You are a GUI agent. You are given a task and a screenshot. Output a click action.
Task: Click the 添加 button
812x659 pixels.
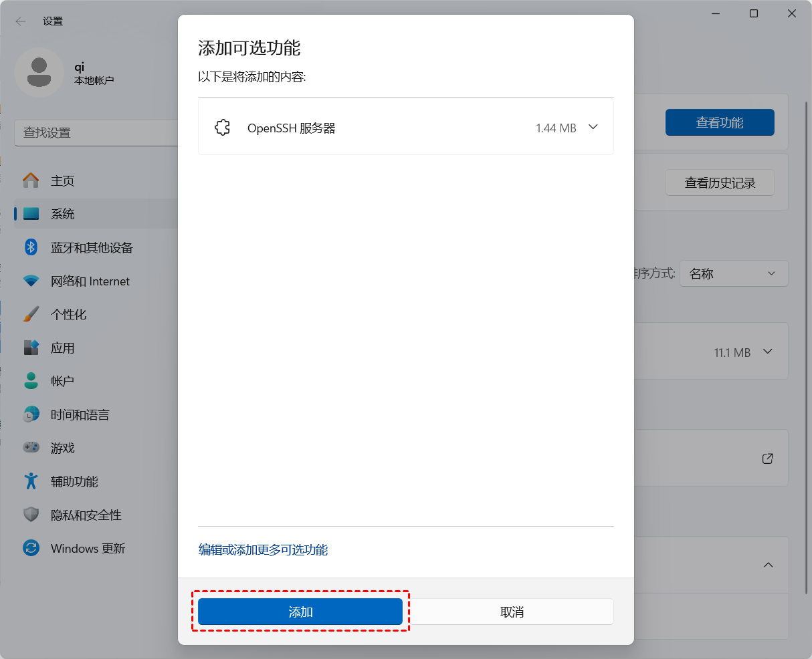click(x=300, y=612)
